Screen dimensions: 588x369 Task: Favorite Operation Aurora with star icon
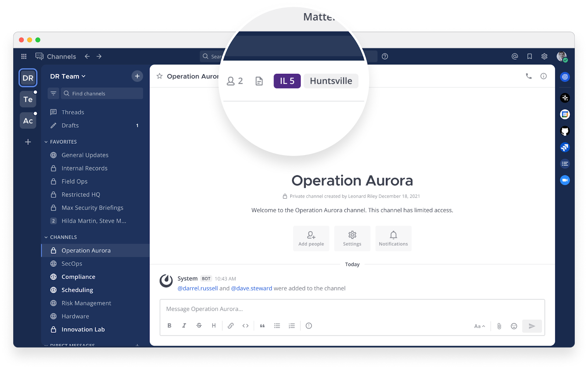point(159,76)
